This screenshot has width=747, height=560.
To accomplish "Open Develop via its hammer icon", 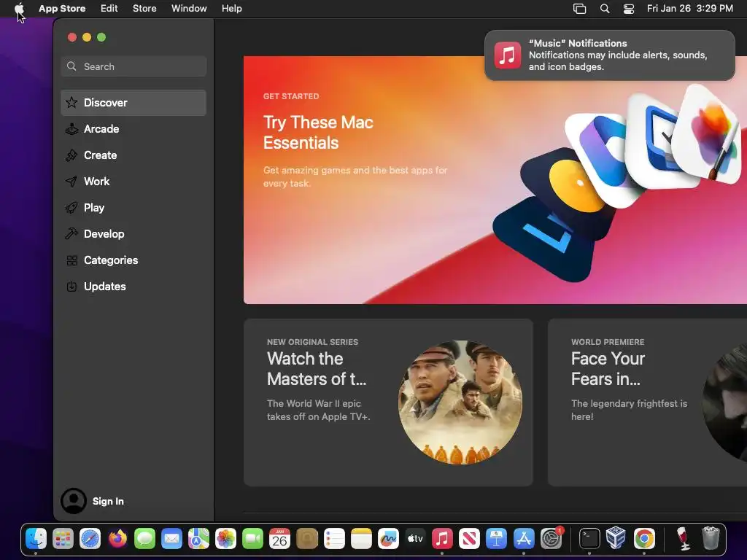I will pos(71,233).
